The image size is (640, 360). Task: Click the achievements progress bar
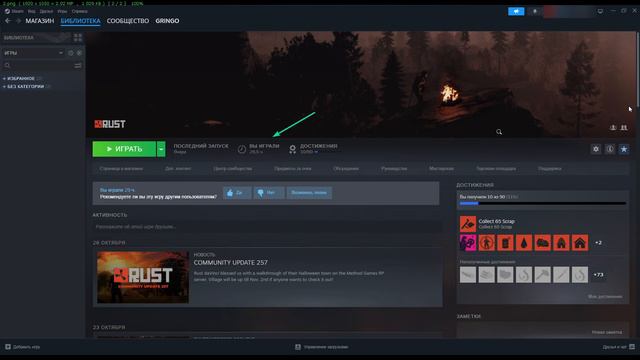pyautogui.click(x=542, y=203)
